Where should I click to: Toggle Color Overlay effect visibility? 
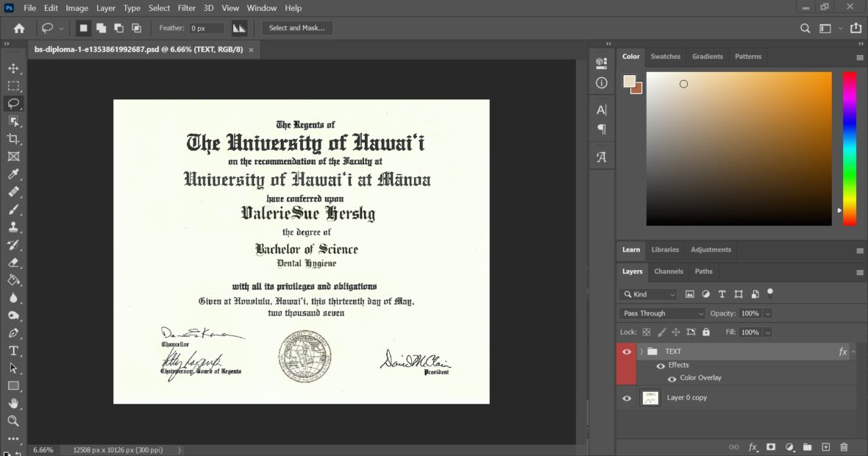coord(672,379)
